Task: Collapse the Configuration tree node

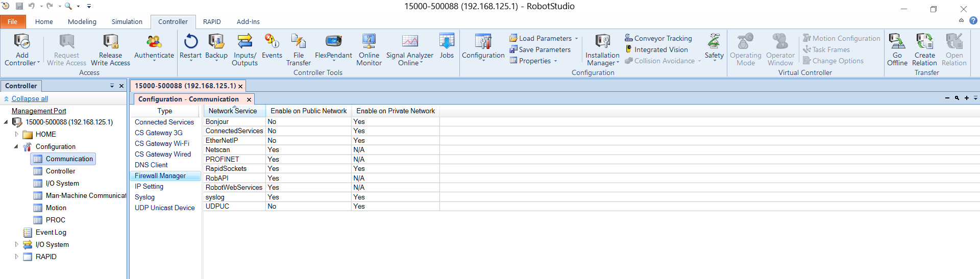Action: pyautogui.click(x=16, y=146)
